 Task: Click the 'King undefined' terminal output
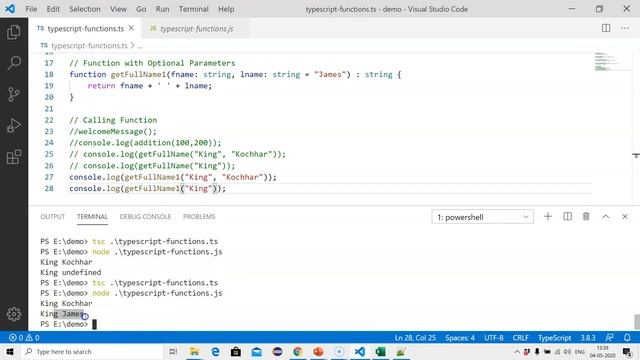pos(71,272)
